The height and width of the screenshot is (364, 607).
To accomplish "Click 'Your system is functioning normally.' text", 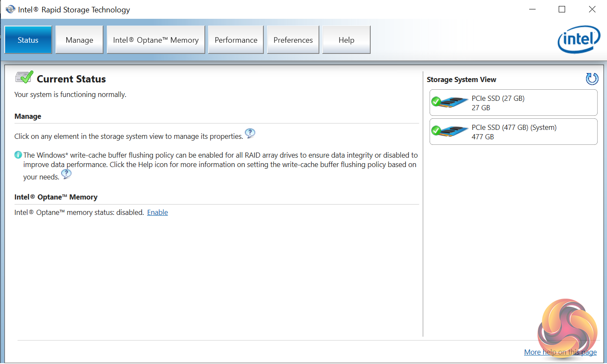I will click(x=71, y=94).
